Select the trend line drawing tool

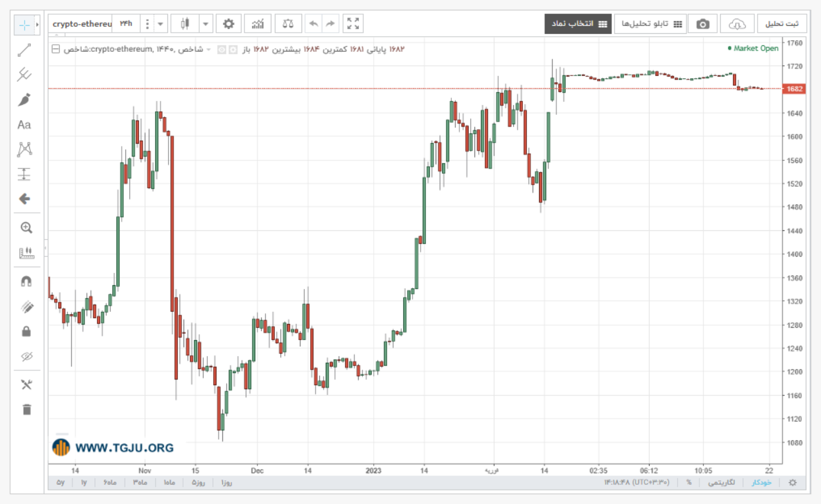[24, 50]
